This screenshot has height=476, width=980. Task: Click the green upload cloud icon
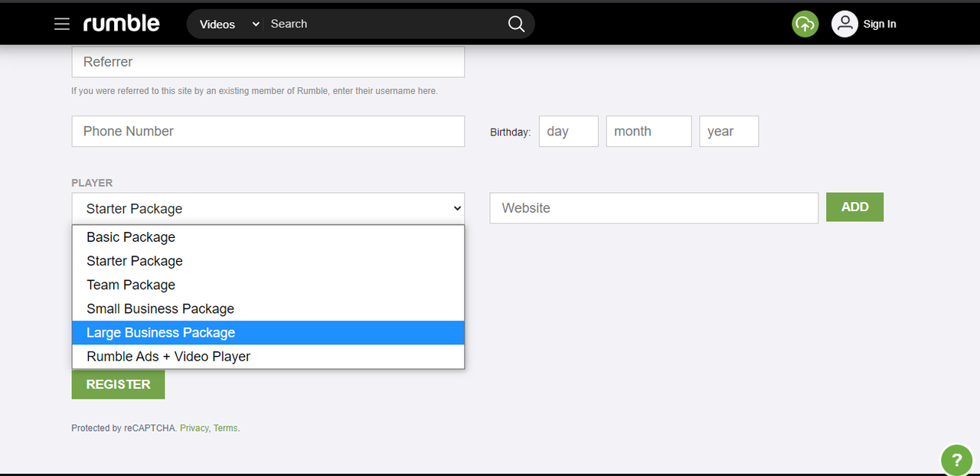(x=805, y=24)
